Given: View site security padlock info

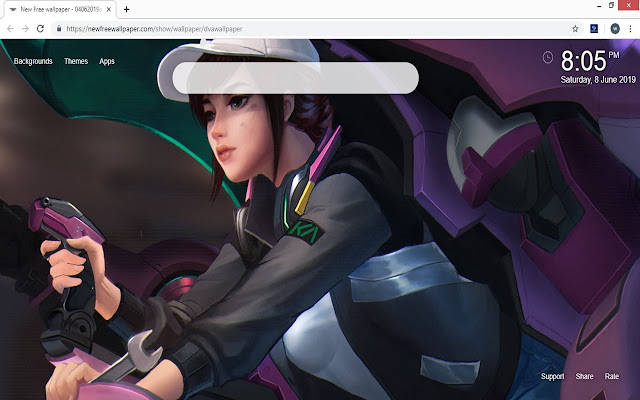Looking at the screenshot, I should pos(59,29).
